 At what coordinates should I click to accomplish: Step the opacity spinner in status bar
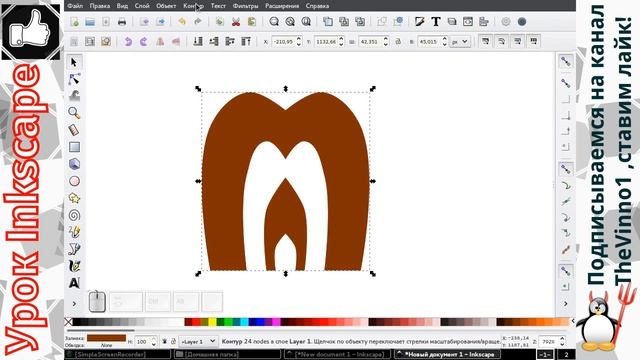pyautogui.click(x=154, y=342)
